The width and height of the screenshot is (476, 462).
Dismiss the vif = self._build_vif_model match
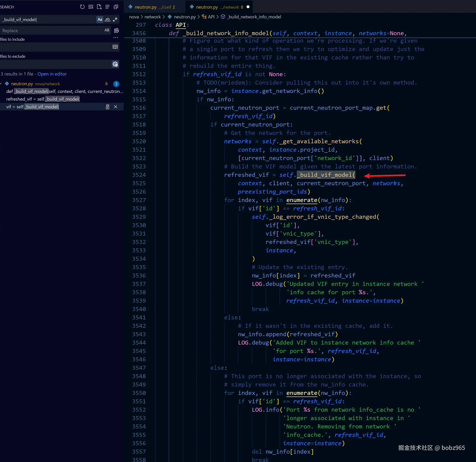[116, 107]
